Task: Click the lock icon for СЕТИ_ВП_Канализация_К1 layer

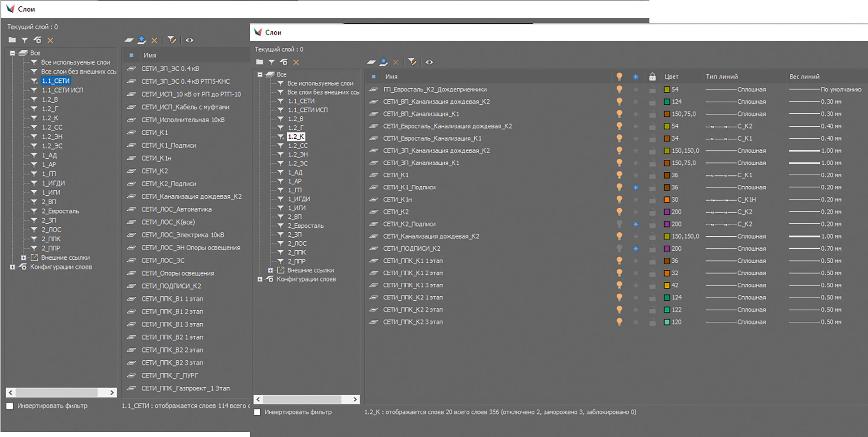Action: coord(652,114)
